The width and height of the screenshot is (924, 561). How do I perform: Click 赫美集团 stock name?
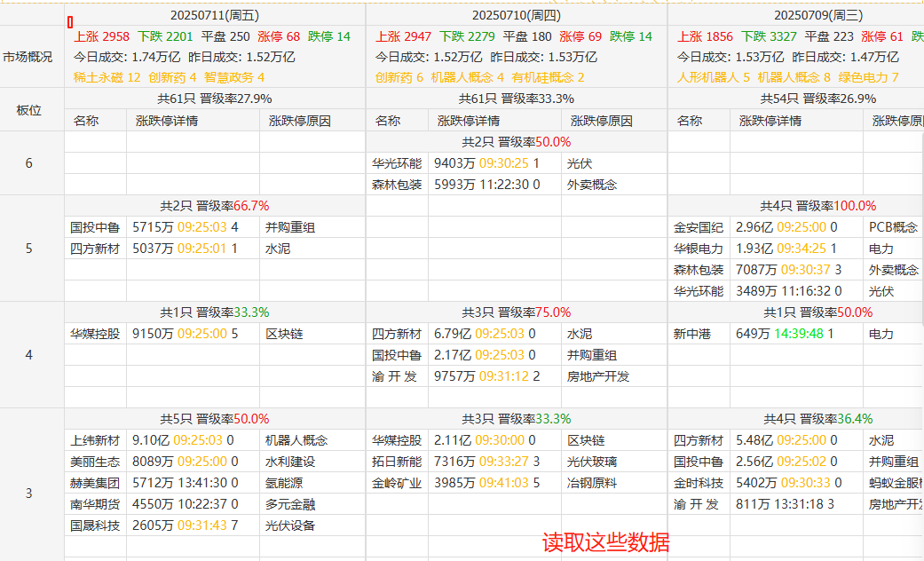[x=95, y=483]
